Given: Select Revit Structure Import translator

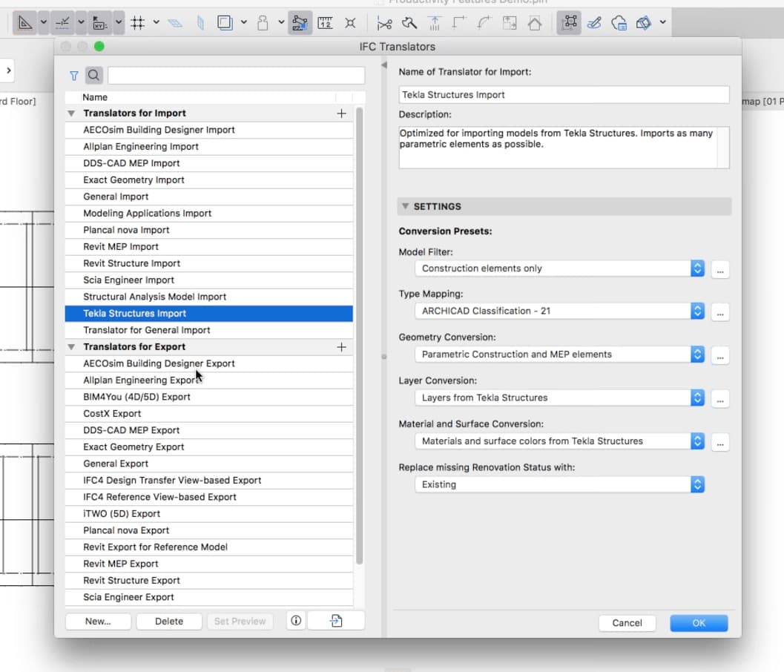Looking at the screenshot, I should tap(209, 263).
